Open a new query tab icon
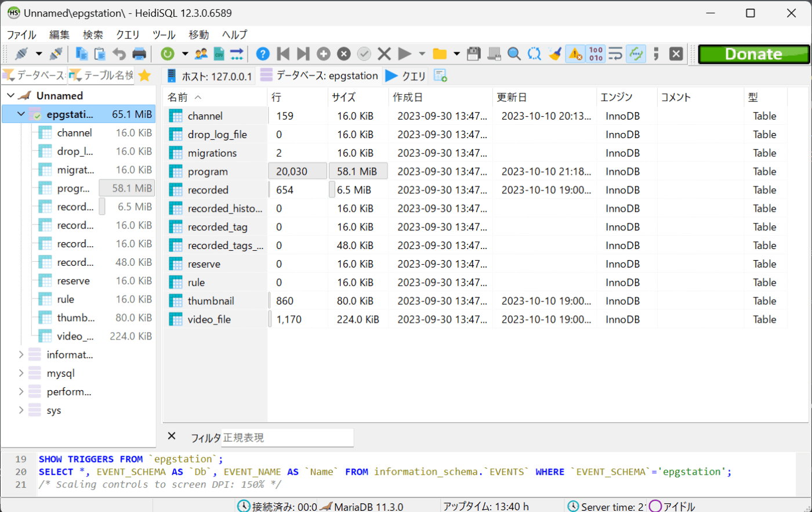This screenshot has width=812, height=512. 440,75
